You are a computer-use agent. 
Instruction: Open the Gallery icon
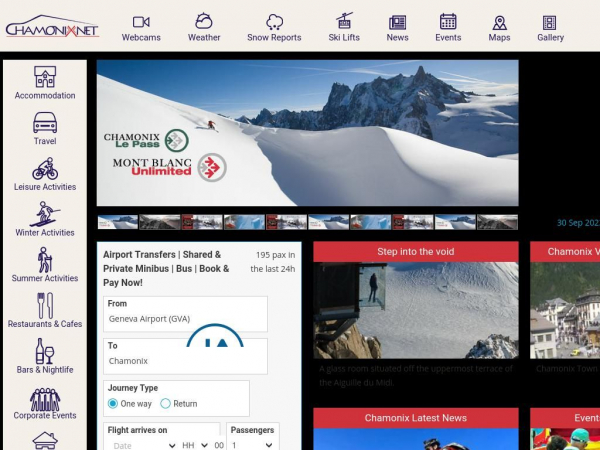coord(550,23)
